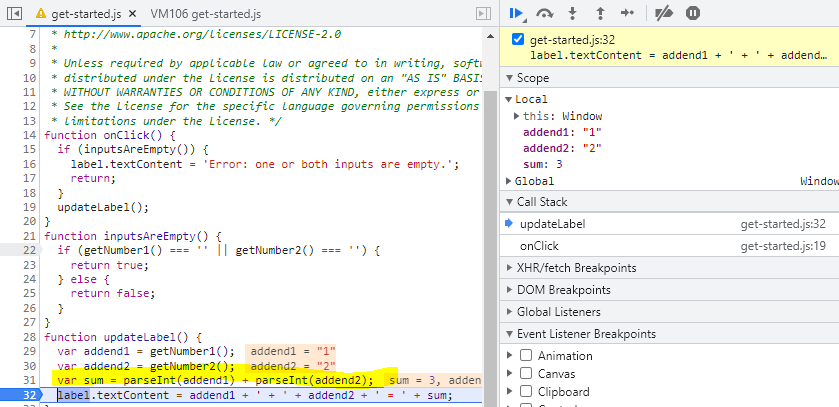Click line number 22 in the gutter
Screen dimensions: 839x407
(29, 250)
